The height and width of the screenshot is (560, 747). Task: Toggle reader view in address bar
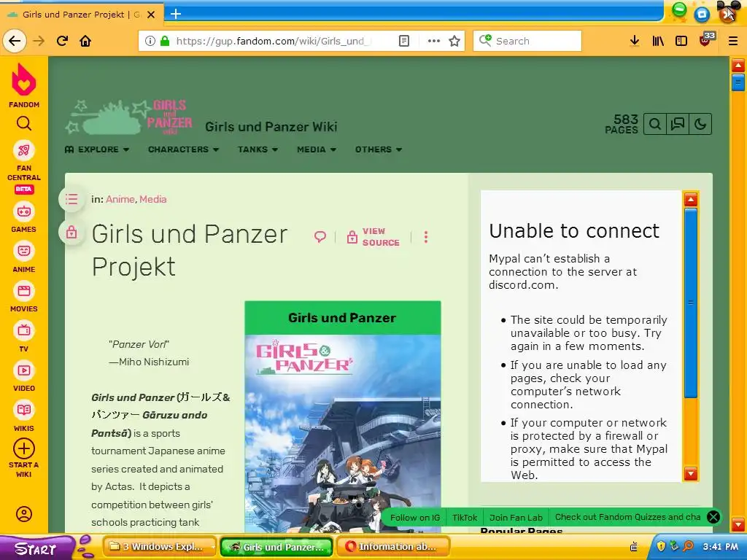click(x=403, y=41)
